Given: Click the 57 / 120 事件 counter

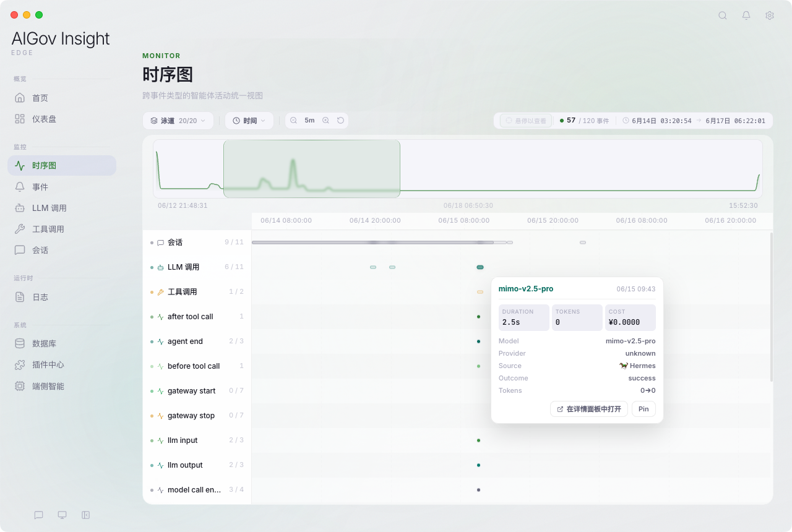Looking at the screenshot, I should (x=584, y=121).
